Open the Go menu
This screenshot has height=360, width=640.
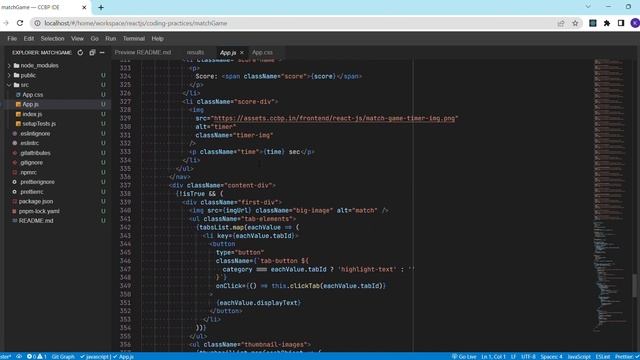[x=95, y=38]
